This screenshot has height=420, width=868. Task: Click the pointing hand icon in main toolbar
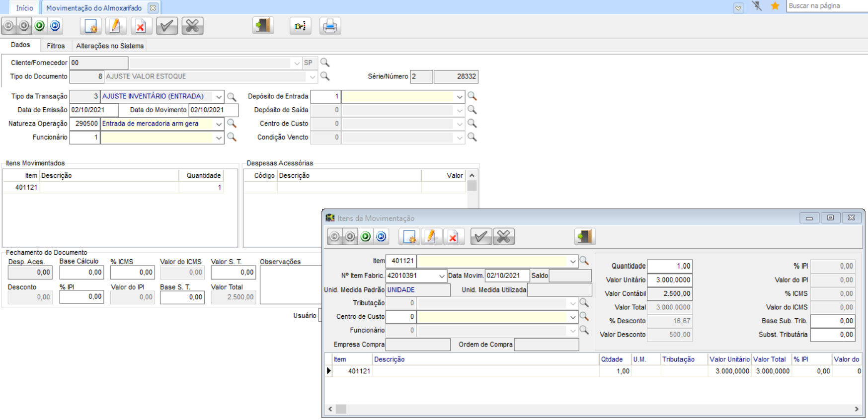300,26
